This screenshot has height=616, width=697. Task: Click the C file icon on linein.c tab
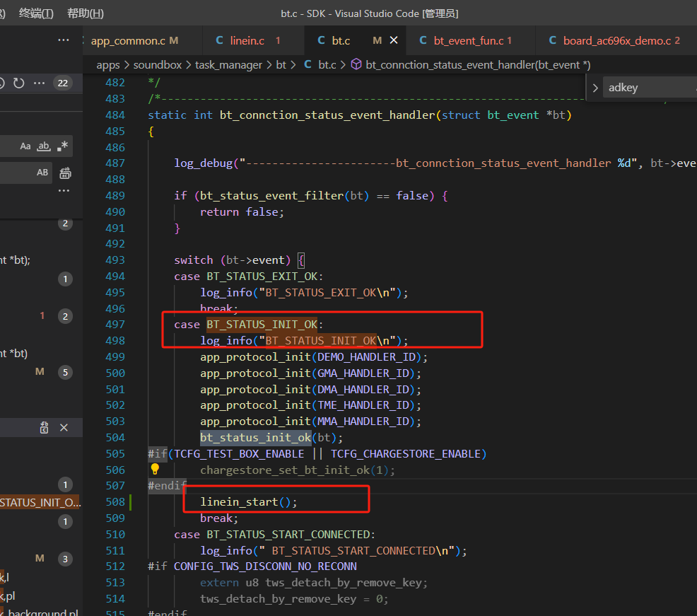pyautogui.click(x=220, y=40)
